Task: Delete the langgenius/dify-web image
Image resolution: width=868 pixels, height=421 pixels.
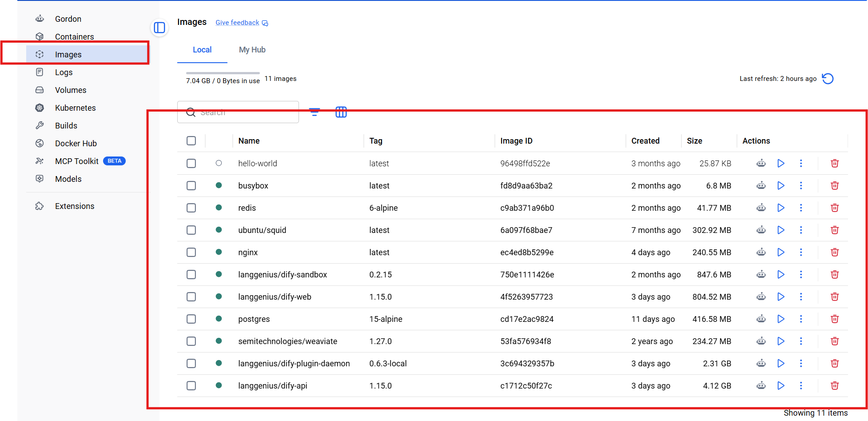Action: [835, 297]
